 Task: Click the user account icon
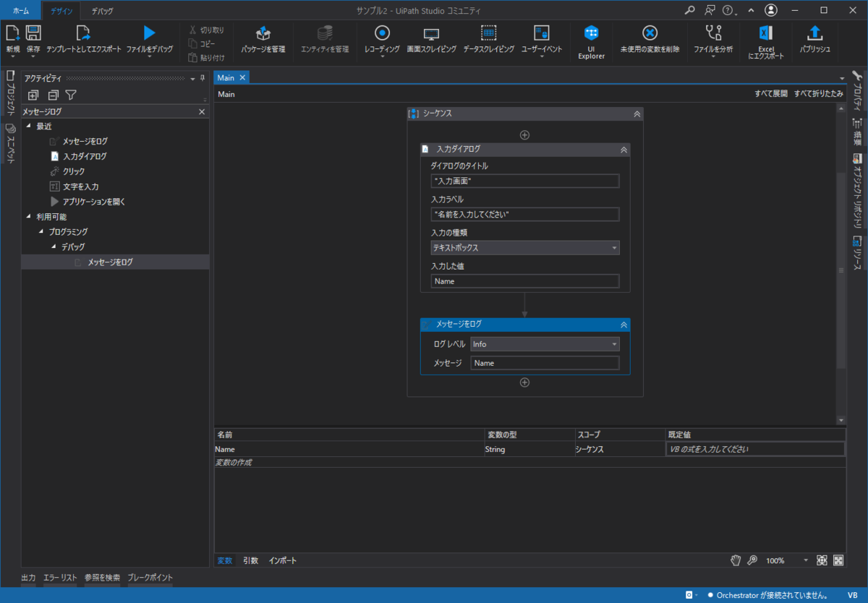771,10
